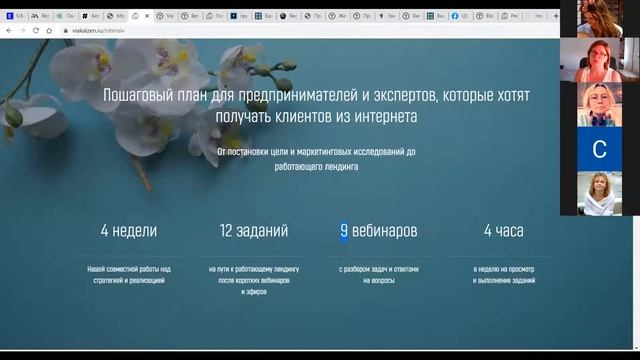Switch to the tab with the map pin icon
Screen dimensions: 640x360
[x=387, y=16]
